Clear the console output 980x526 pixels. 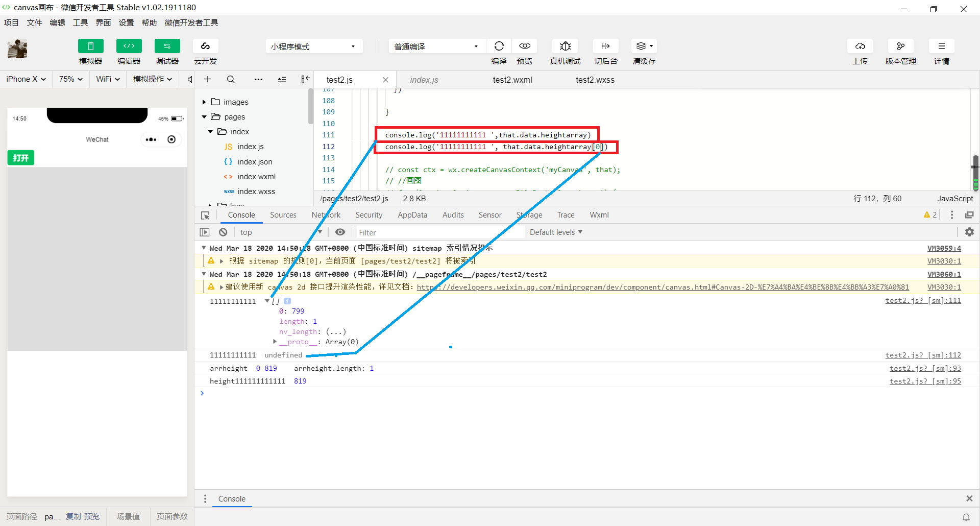(223, 232)
